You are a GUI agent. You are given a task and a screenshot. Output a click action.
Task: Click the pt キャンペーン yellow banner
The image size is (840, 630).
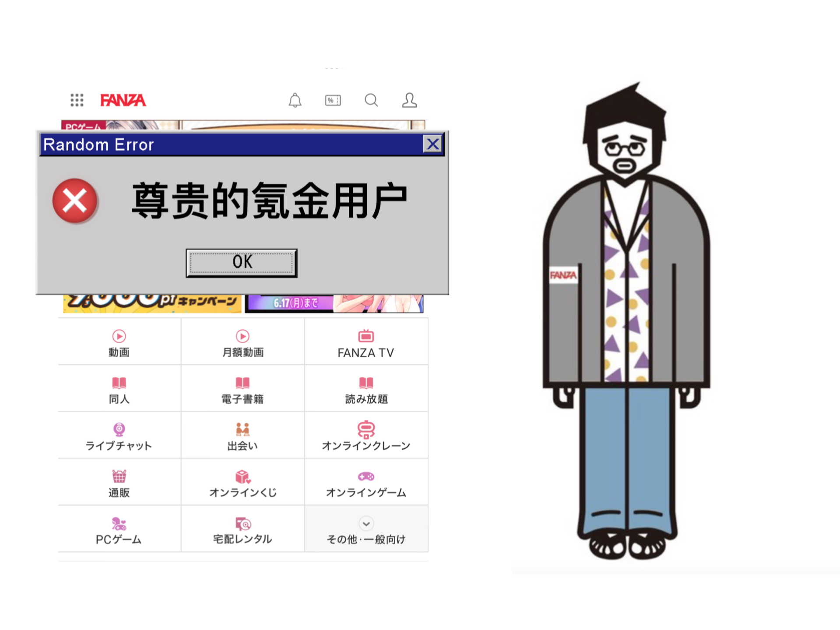pyautogui.click(x=152, y=303)
